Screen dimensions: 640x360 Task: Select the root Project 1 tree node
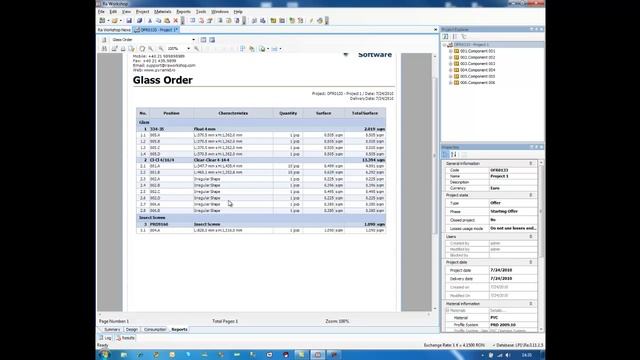[x=471, y=44]
